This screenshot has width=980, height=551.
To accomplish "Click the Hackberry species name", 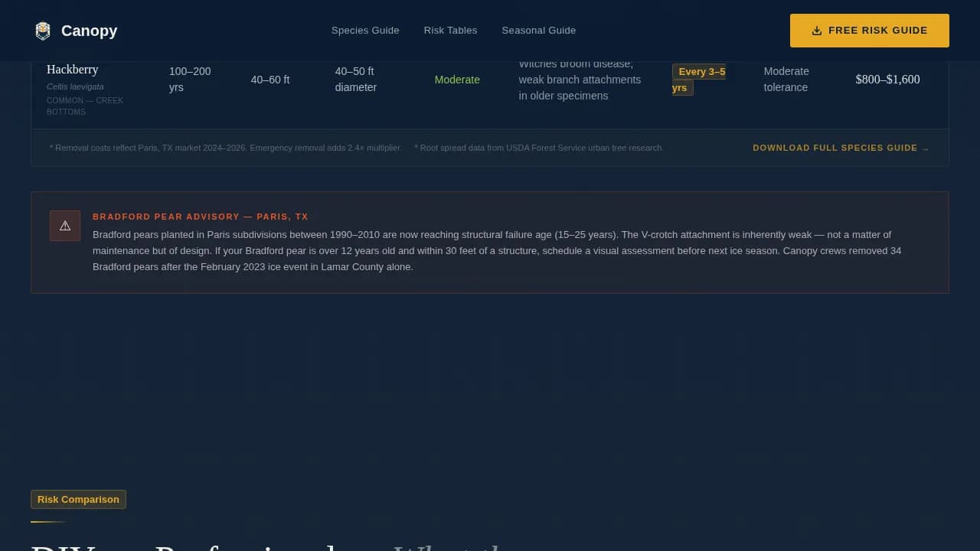I will (73, 70).
